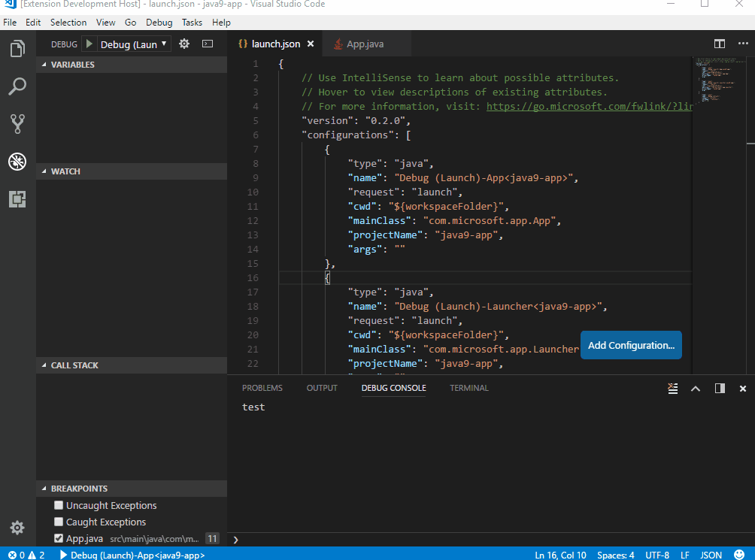Click in the debug console input field

489,540
